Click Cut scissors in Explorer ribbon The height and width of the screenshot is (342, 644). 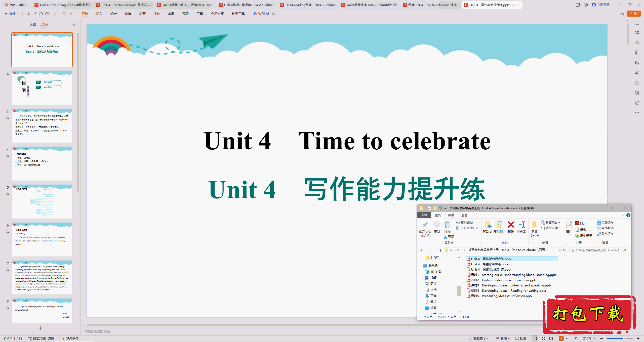(x=449, y=237)
